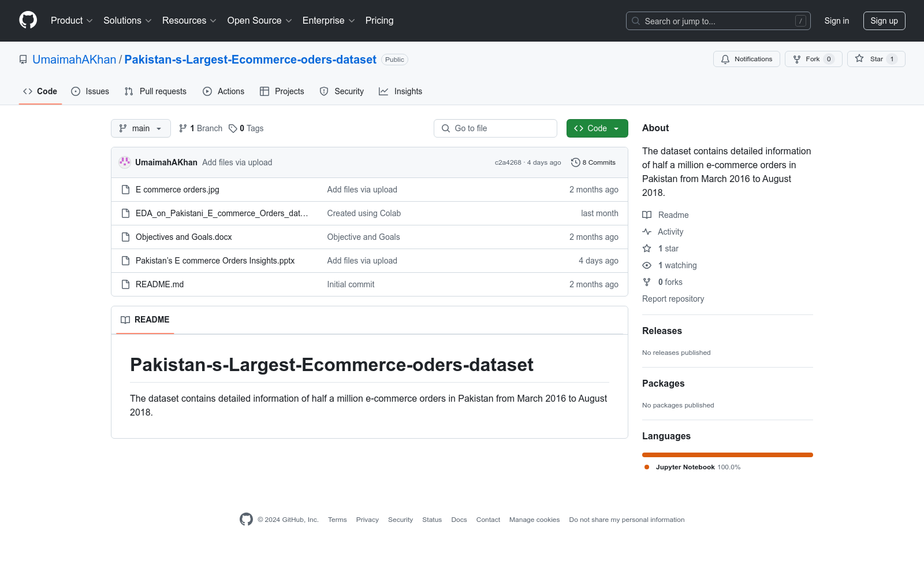The image size is (924, 578).
Task: Fork this repository
Action: pyautogui.click(x=814, y=59)
